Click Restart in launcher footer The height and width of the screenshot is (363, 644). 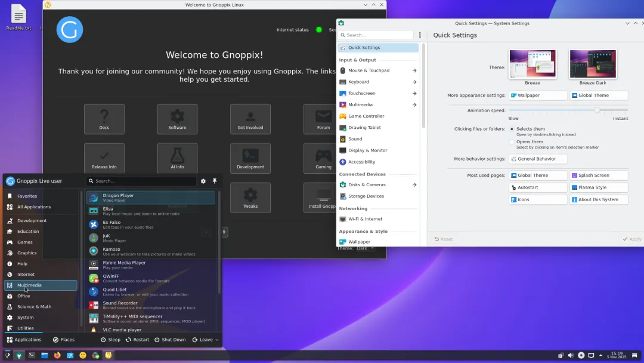point(137,340)
